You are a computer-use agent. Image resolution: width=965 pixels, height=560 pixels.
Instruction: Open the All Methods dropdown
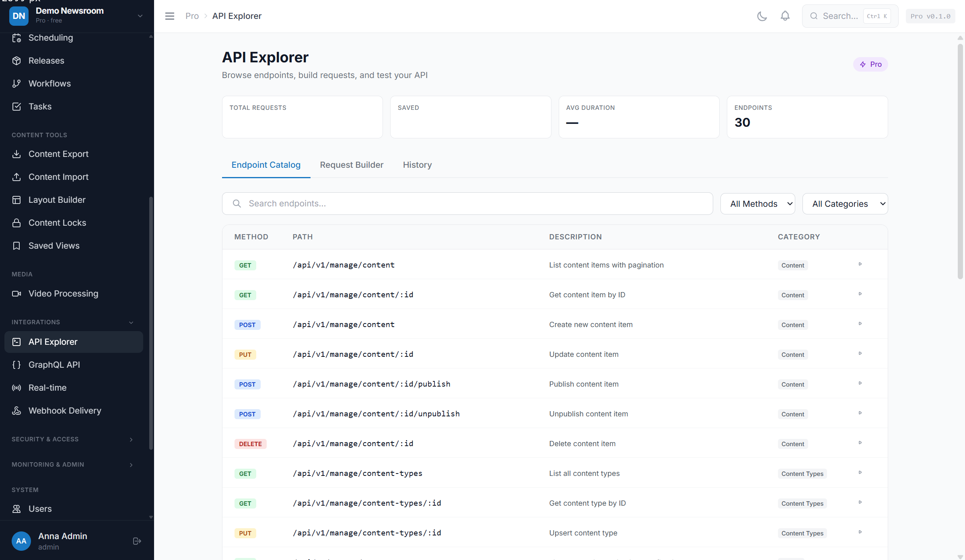point(757,204)
